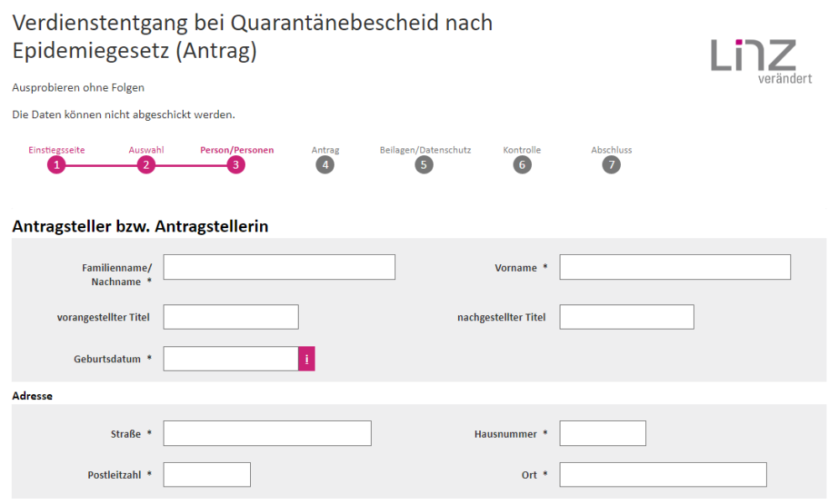The height and width of the screenshot is (504, 839).
Task: Click into the nachgestellter Titel field
Action: pos(627,316)
